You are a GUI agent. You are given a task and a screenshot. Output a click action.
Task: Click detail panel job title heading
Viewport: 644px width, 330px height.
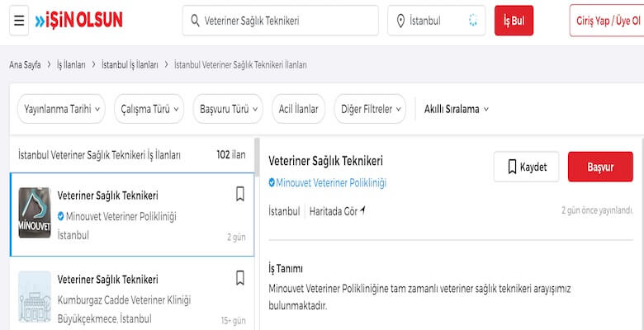pyautogui.click(x=325, y=161)
